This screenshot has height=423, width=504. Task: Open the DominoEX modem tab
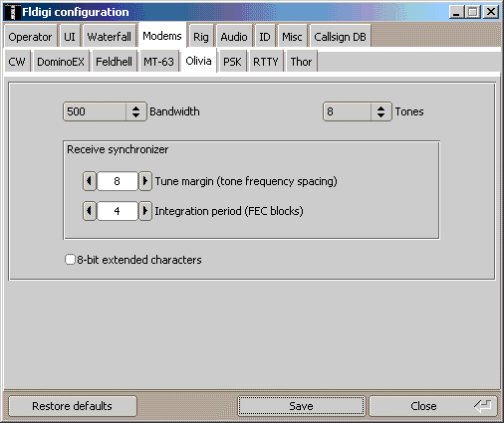point(61,62)
